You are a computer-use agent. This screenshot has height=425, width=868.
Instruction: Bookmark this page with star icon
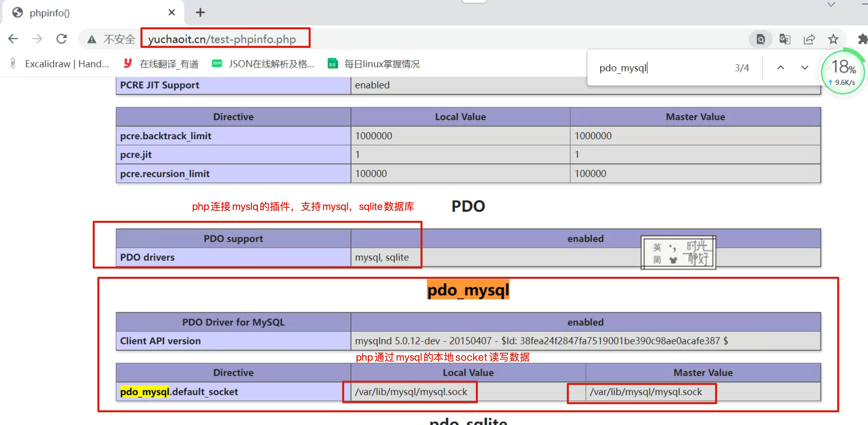[x=833, y=39]
